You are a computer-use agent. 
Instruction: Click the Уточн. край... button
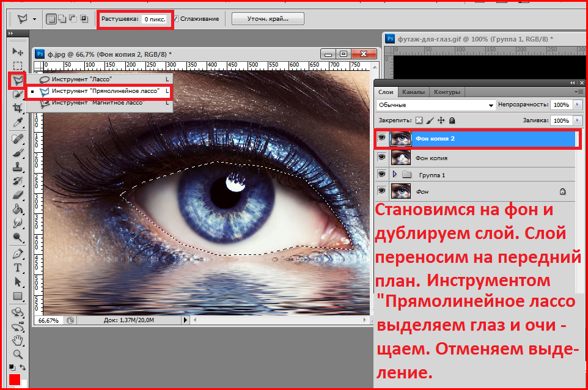pyautogui.click(x=268, y=19)
